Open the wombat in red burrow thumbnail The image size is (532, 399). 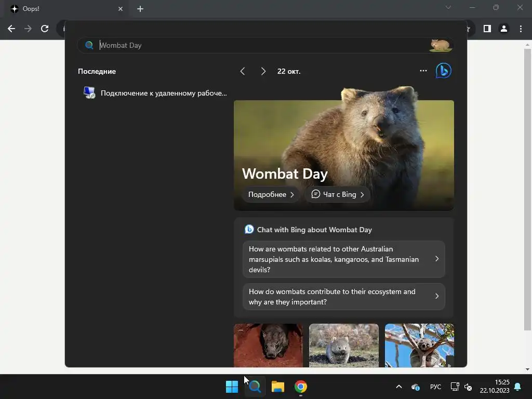268,345
